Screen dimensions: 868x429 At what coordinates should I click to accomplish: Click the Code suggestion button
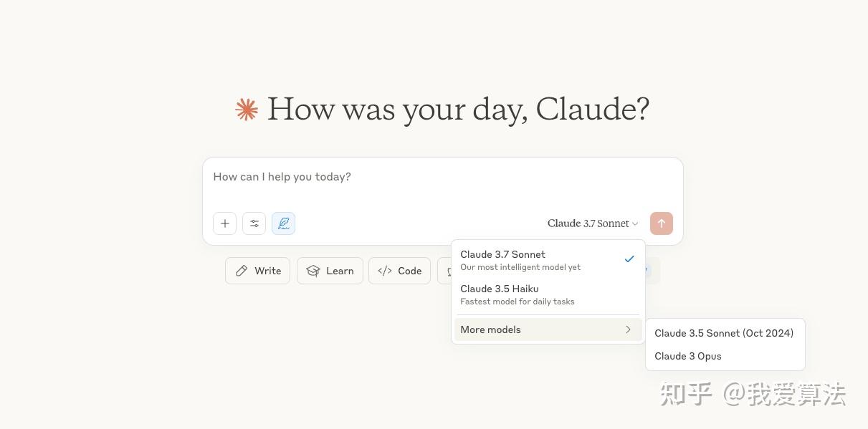(399, 271)
